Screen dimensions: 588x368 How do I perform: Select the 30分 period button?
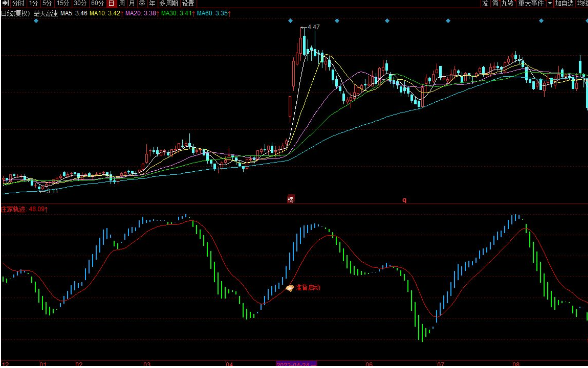coord(80,3)
